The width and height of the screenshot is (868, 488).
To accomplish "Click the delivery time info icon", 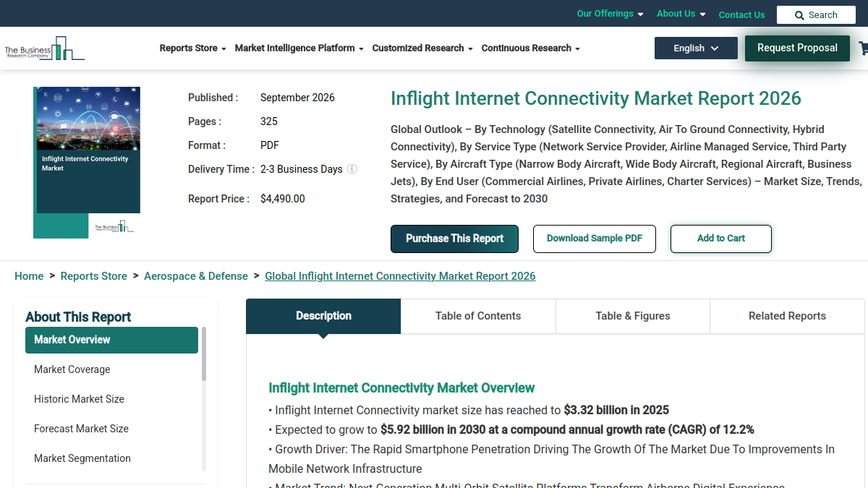I will tap(352, 169).
